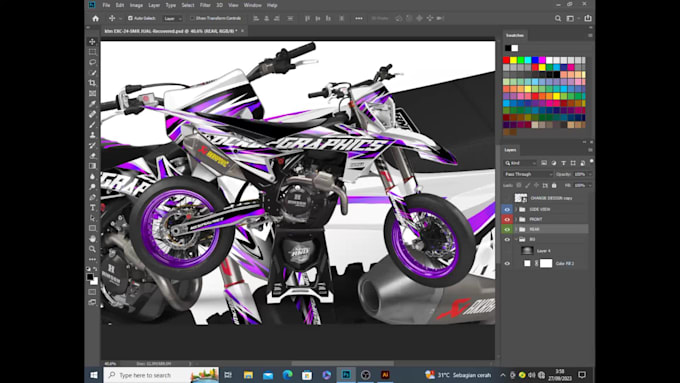Click the Share icon top right
The width and height of the screenshot is (680, 383).
click(588, 18)
